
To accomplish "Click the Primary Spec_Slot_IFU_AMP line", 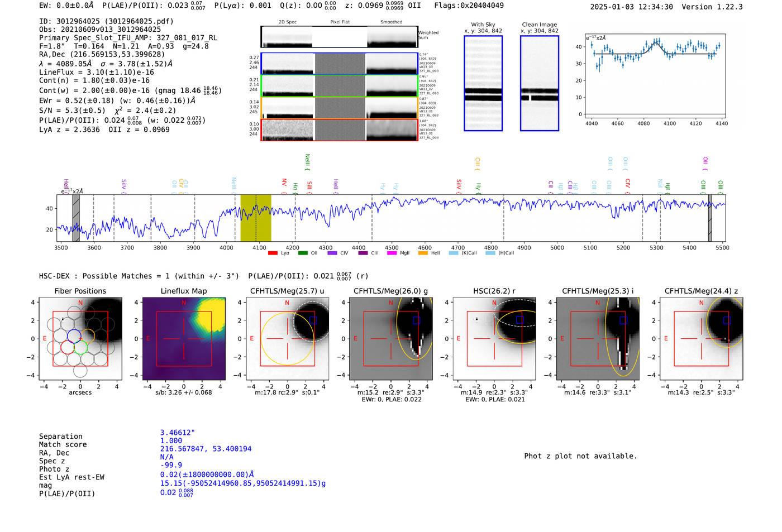I will click(x=128, y=37).
